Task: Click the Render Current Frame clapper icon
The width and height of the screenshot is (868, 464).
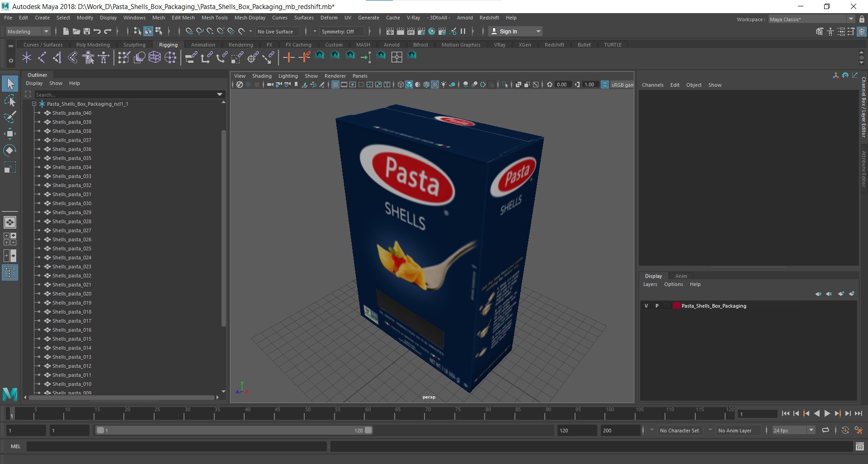Action: [x=401, y=31]
